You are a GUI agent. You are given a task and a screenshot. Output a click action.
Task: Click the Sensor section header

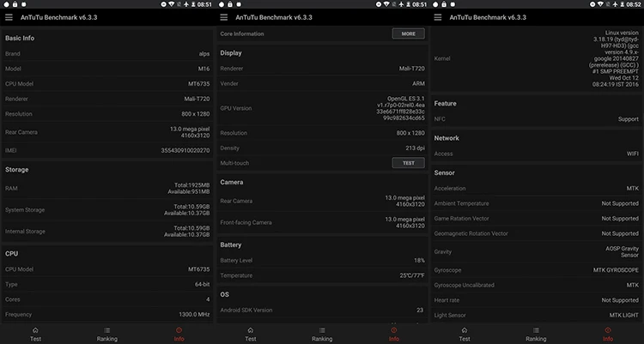point(445,172)
